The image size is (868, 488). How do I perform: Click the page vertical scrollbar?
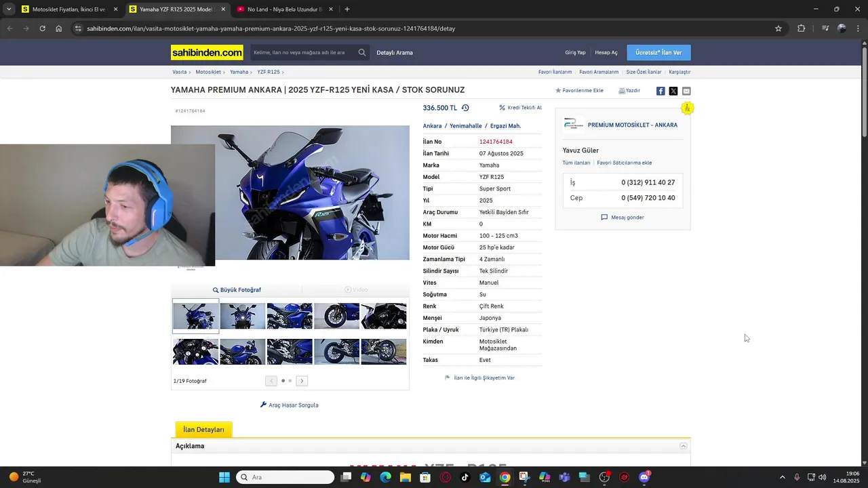click(x=864, y=91)
